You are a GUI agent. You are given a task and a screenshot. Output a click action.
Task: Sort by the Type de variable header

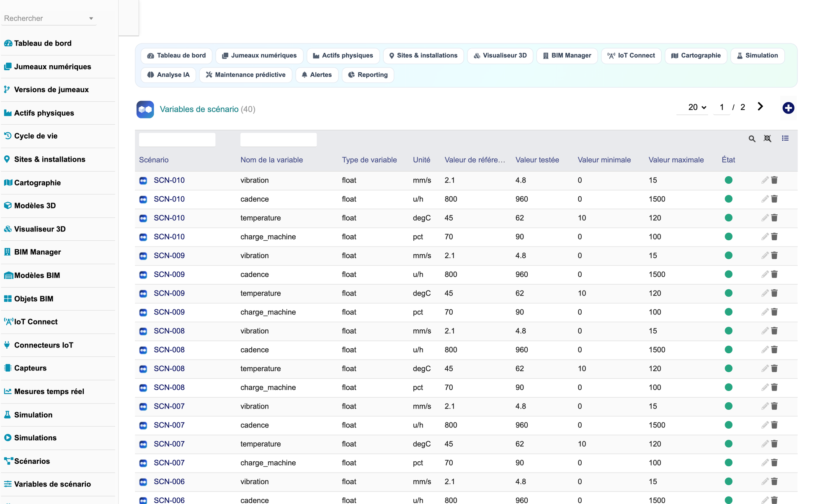point(369,160)
